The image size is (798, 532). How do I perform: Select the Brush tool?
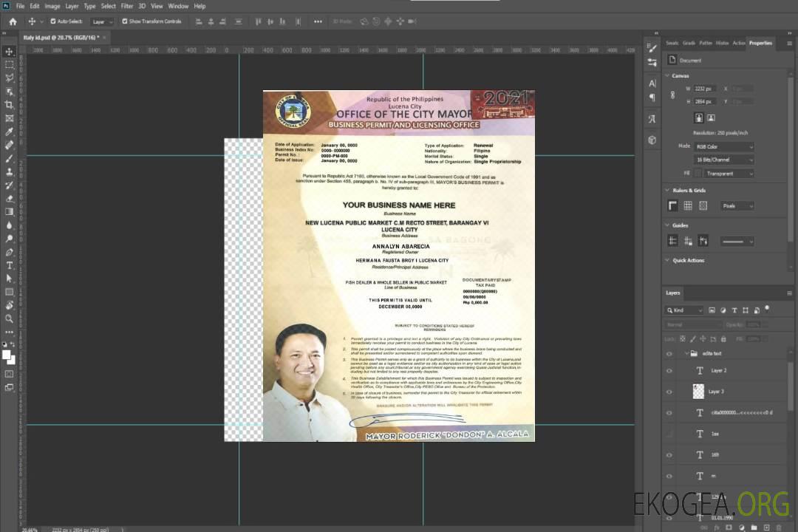click(9, 158)
